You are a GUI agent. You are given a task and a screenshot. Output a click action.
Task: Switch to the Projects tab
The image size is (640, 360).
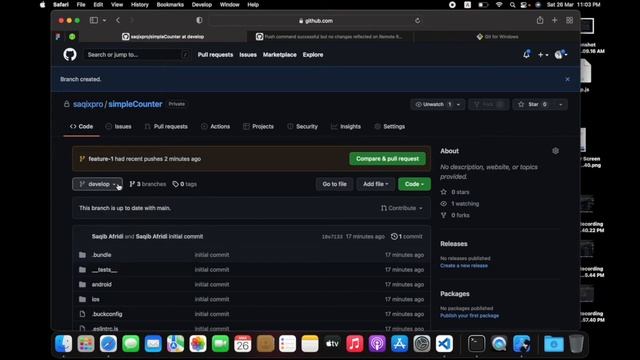point(258,127)
